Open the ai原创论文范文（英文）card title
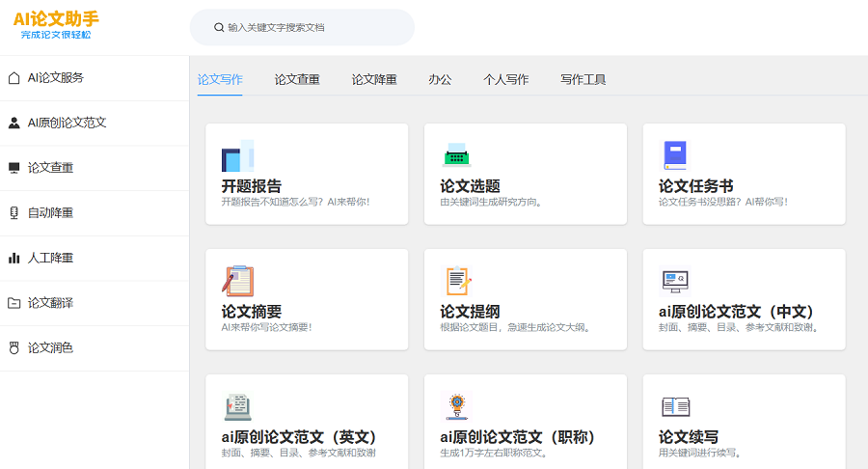Image resolution: width=868 pixels, height=469 pixels. click(301, 437)
